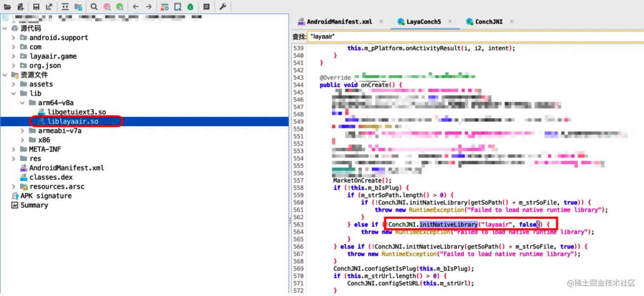Select the 源代码 root label
Screen dimensions: 644x296
[x=31, y=28]
